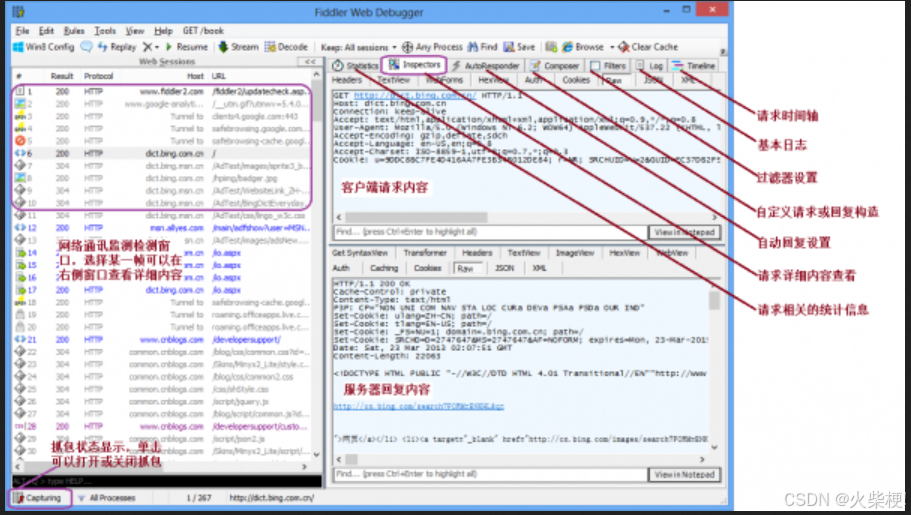Open the Keep: All sessions dropdown
Screen dimensions: 911x515
(358, 47)
